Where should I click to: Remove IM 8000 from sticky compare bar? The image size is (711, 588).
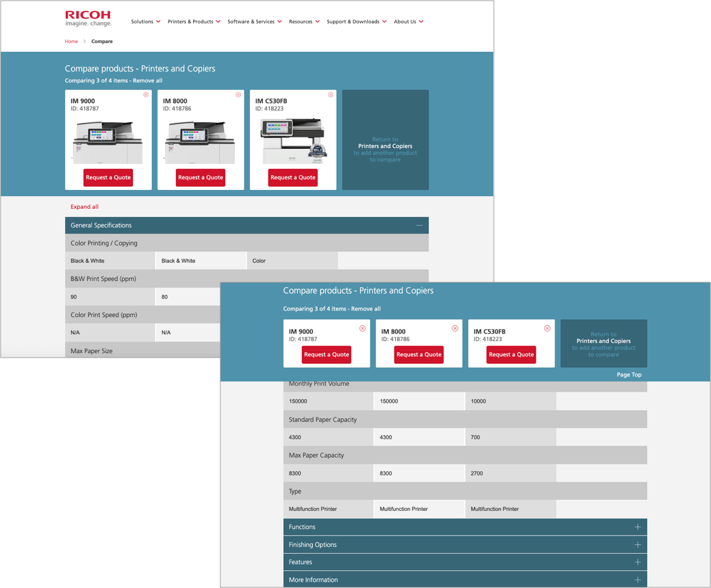point(455,328)
